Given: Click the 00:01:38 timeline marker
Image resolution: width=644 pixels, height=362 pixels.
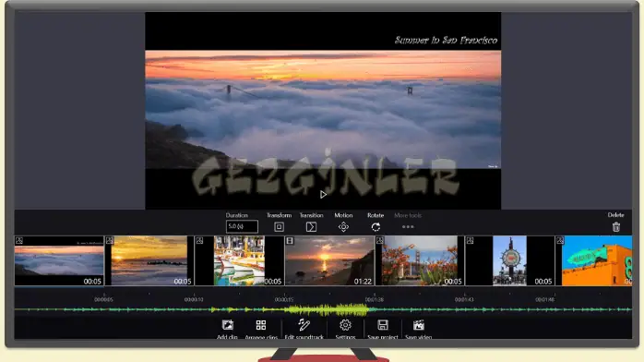Looking at the screenshot, I should (375, 299).
